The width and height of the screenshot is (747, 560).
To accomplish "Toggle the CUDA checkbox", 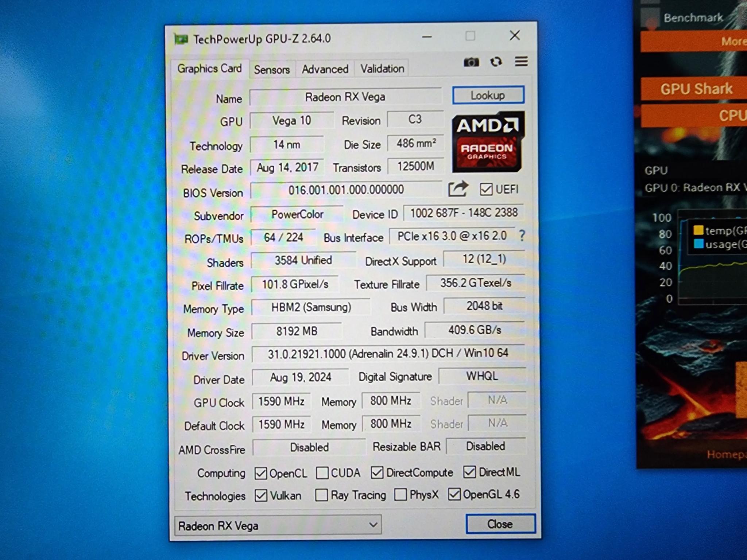I will pos(322,473).
